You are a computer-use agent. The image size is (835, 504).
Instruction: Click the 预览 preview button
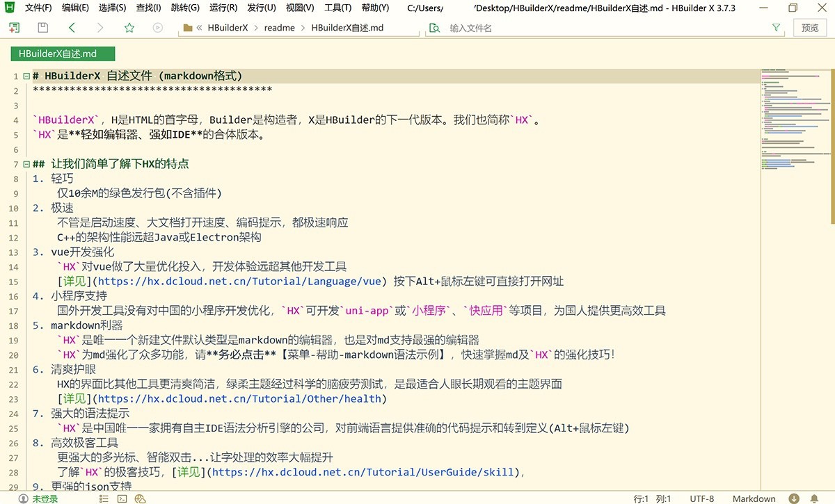coord(810,28)
